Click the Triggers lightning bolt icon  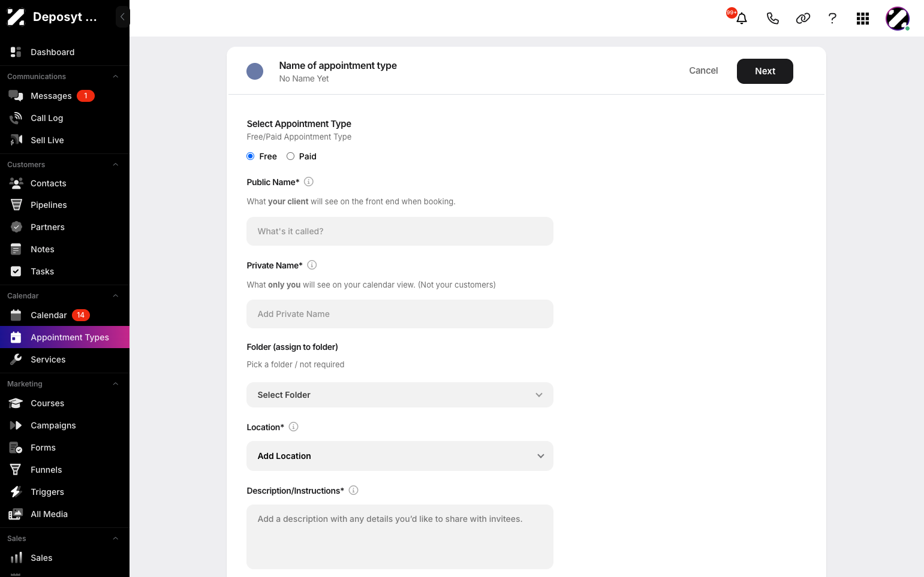[16, 492]
